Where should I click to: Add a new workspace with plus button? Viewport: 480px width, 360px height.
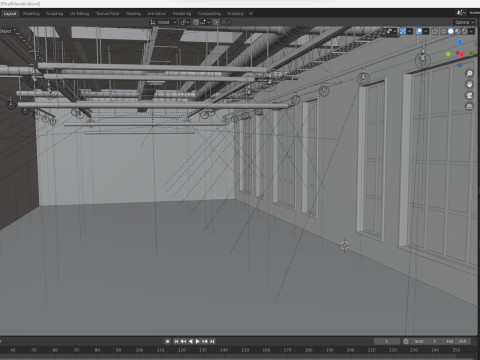pos(251,14)
